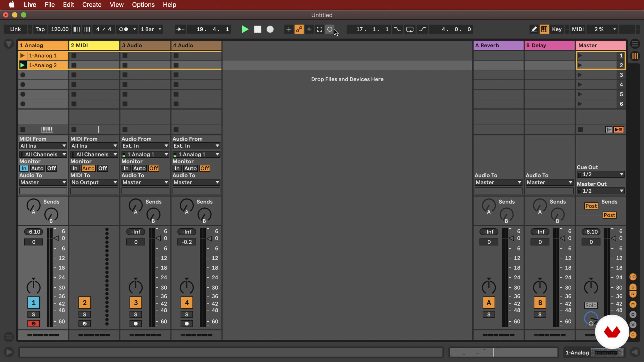Click the Punch-Out switch icon

(422, 29)
